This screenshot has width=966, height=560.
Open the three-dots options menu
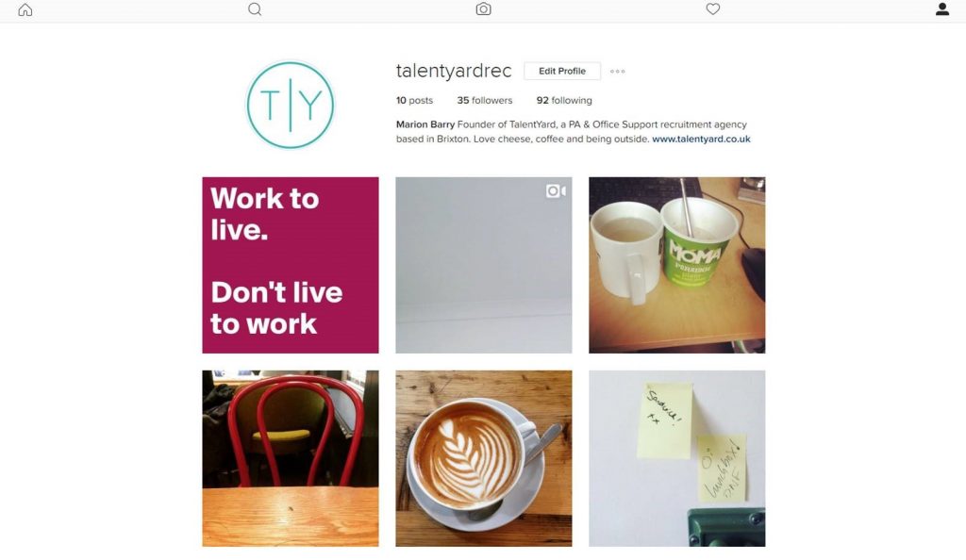coord(617,72)
